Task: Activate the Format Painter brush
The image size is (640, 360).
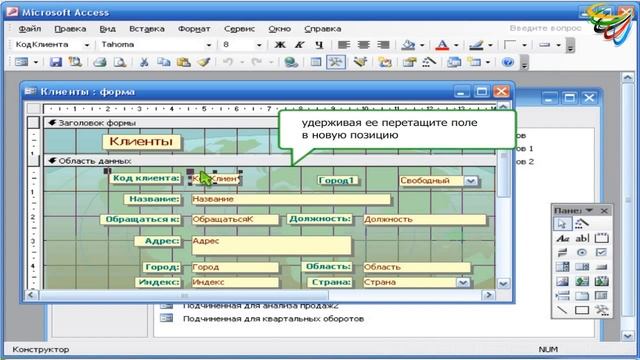Action: pos(203,62)
